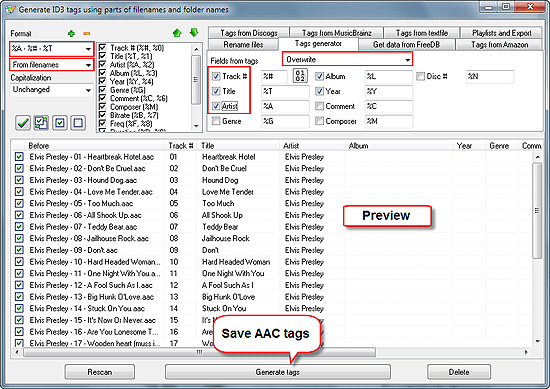The width and height of the screenshot is (550, 389).
Task: Open the Overwrite mode dropdown
Action: click(348, 59)
